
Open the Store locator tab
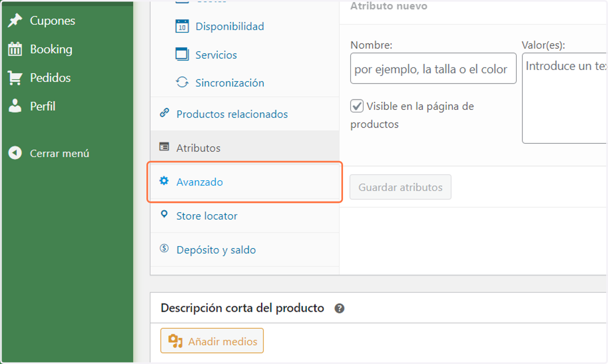[245, 216]
